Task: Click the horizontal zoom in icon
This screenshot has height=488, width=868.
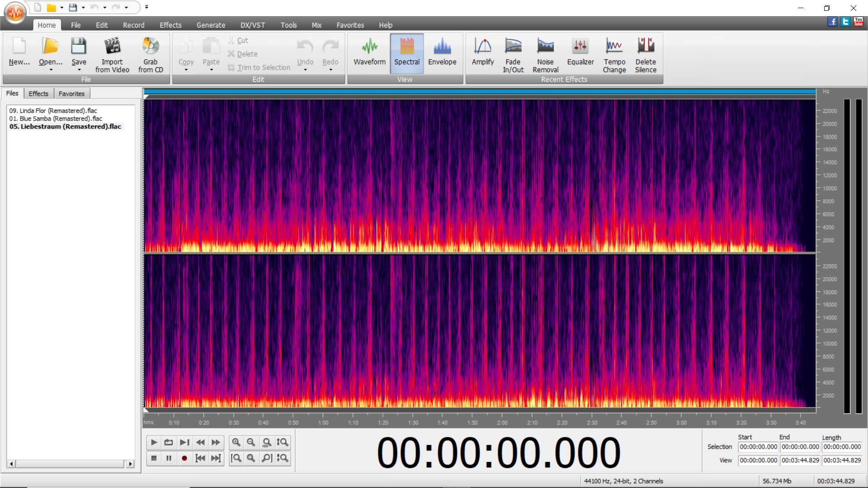Action: pyautogui.click(x=236, y=442)
